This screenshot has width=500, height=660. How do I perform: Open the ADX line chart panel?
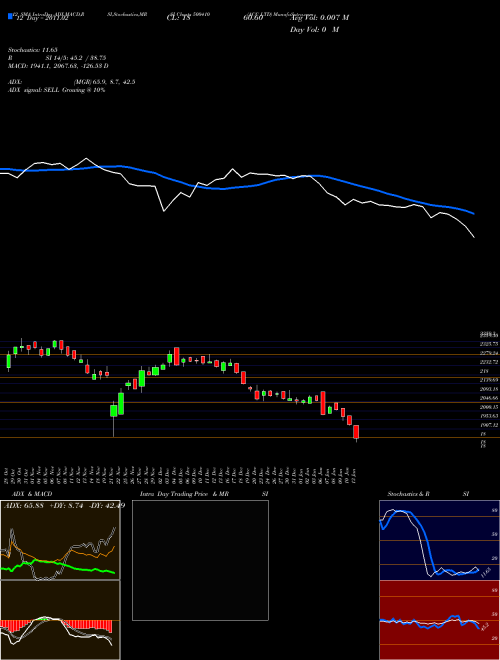(x=60, y=540)
